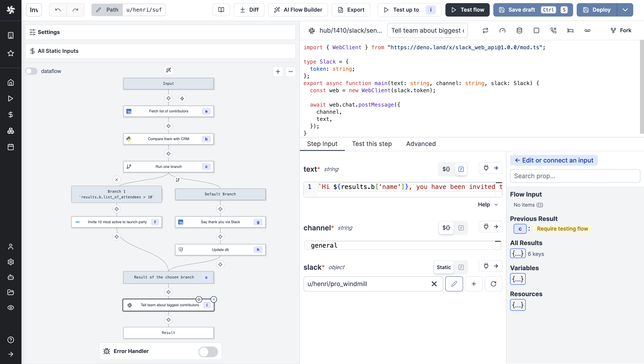Expand the Help section under text
Viewport: 644px width, 364px height.
click(488, 205)
